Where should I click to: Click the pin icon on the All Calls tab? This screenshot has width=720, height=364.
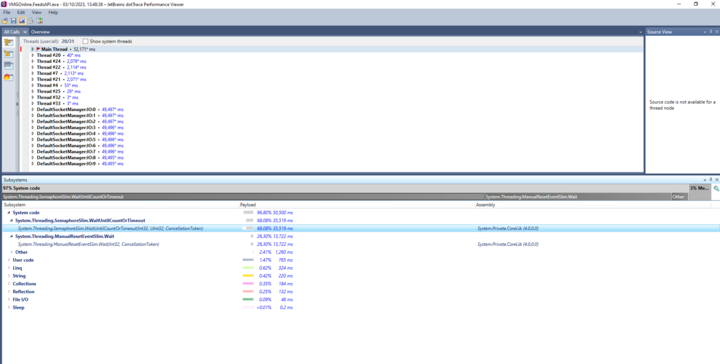25,32
